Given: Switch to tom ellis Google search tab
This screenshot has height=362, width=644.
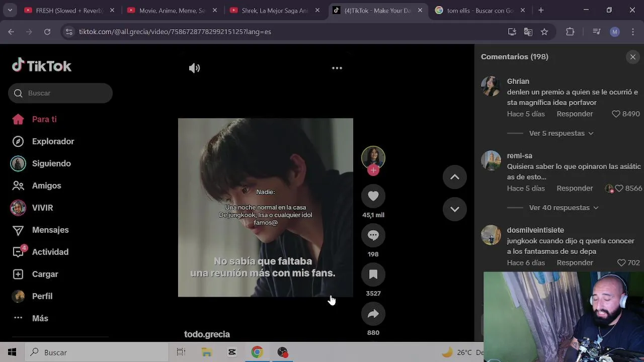Looking at the screenshot, I should [480, 10].
